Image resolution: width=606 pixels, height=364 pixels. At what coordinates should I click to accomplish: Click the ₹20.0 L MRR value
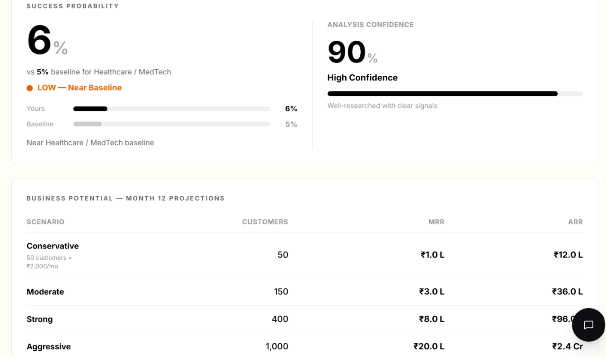click(428, 347)
